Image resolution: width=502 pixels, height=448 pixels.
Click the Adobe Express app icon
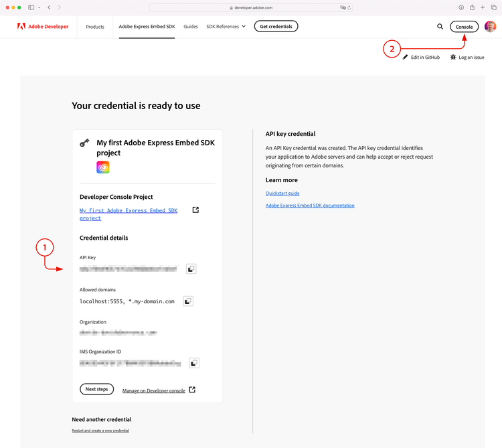(103, 167)
